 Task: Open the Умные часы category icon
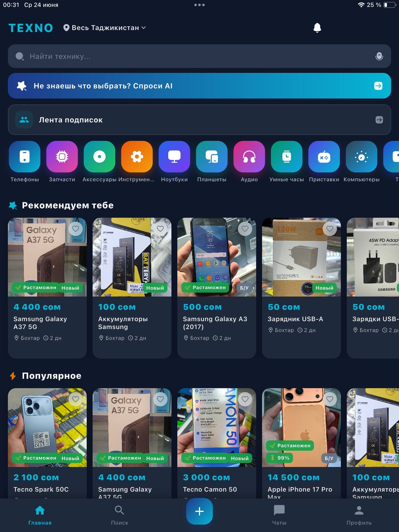287,157
